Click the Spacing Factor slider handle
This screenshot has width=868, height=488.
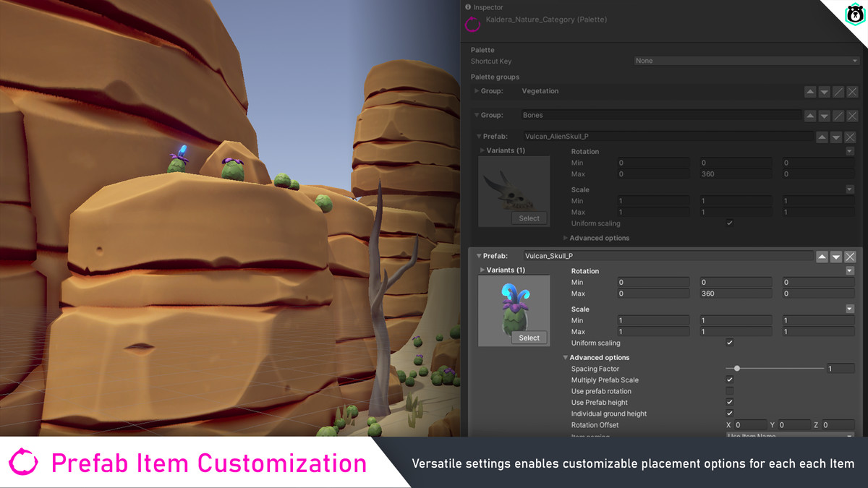(737, 369)
